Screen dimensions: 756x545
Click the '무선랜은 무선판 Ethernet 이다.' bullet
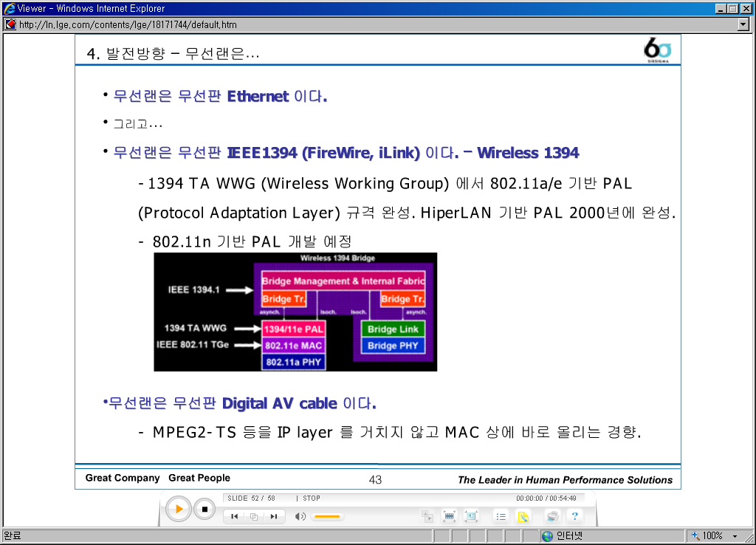point(220,96)
